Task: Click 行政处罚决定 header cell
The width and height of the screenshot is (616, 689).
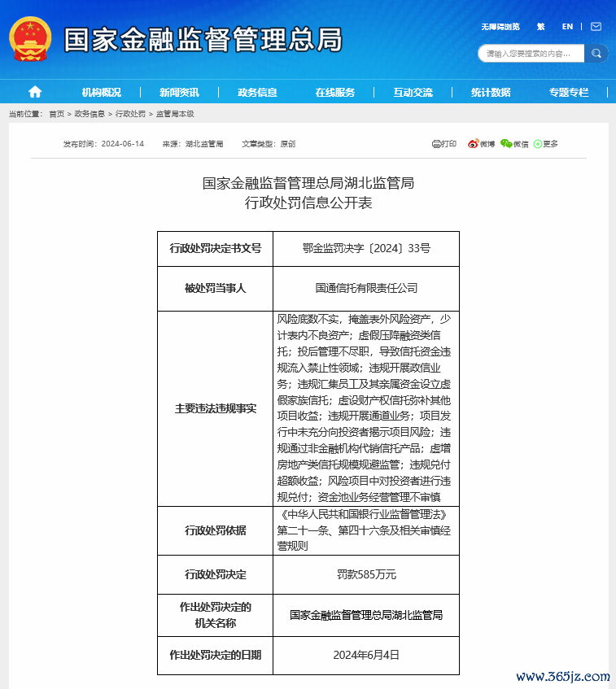Action: (216, 574)
